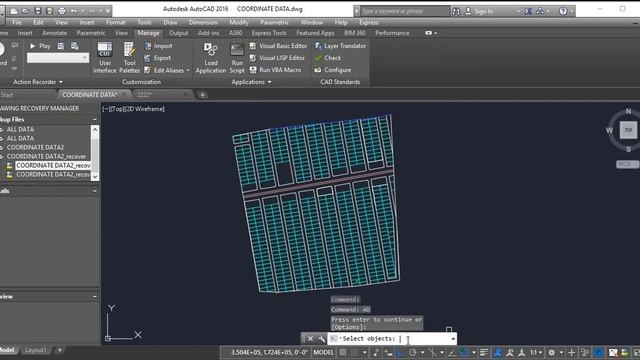The image size is (640, 360).
Task: Toggle Lineweight display in status bar
Action: (x=484, y=352)
